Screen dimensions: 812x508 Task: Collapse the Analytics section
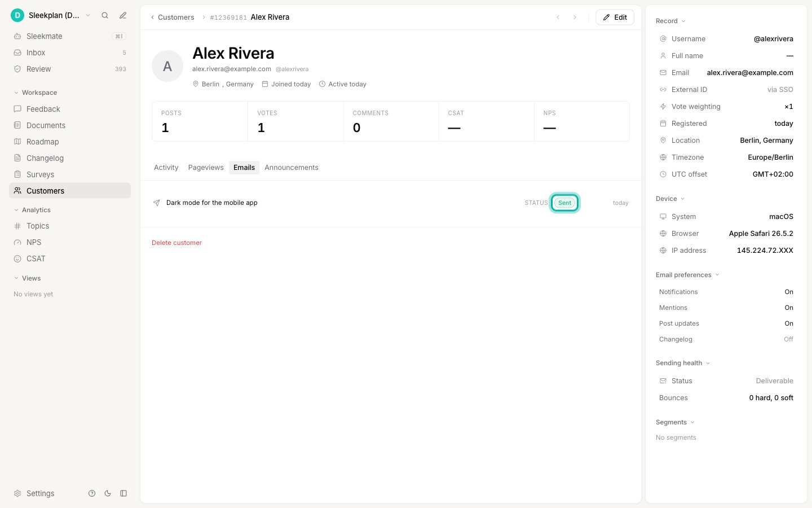tap(32, 210)
